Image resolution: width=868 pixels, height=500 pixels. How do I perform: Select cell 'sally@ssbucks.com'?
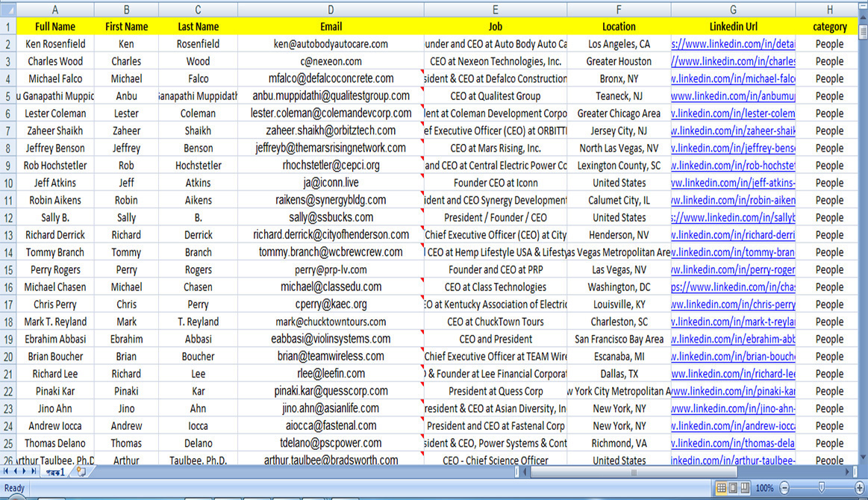[331, 217]
